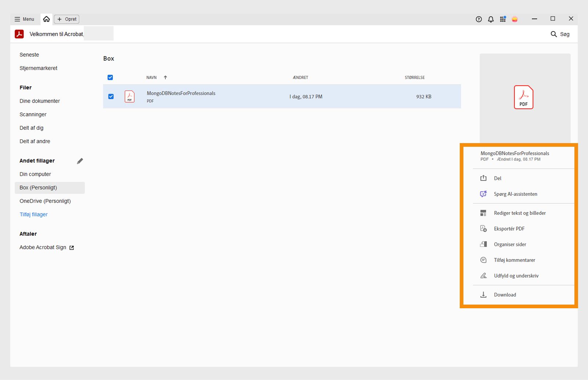This screenshot has height=380, width=588.
Task: Open the notifications bell icon
Action: pyautogui.click(x=491, y=19)
